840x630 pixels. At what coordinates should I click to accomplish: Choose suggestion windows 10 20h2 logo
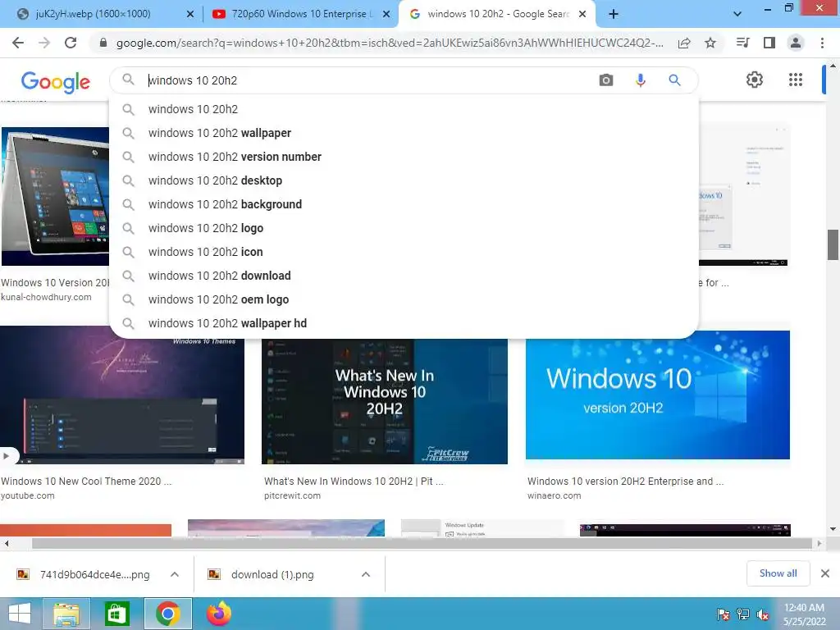[x=404, y=228]
